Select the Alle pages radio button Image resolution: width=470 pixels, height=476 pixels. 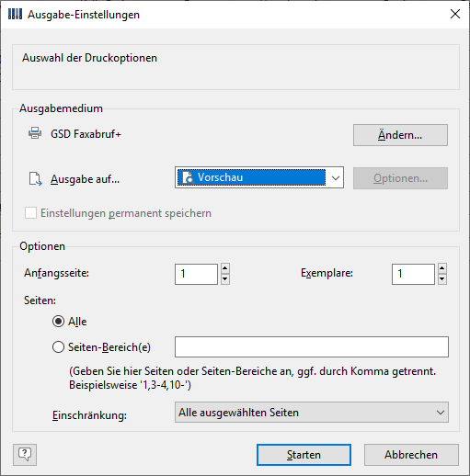pos(58,322)
